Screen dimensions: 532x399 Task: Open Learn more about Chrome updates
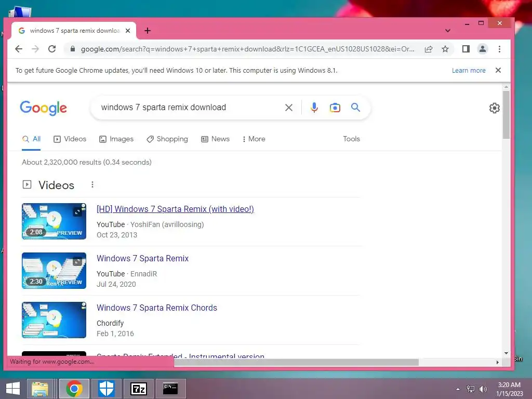469,70
